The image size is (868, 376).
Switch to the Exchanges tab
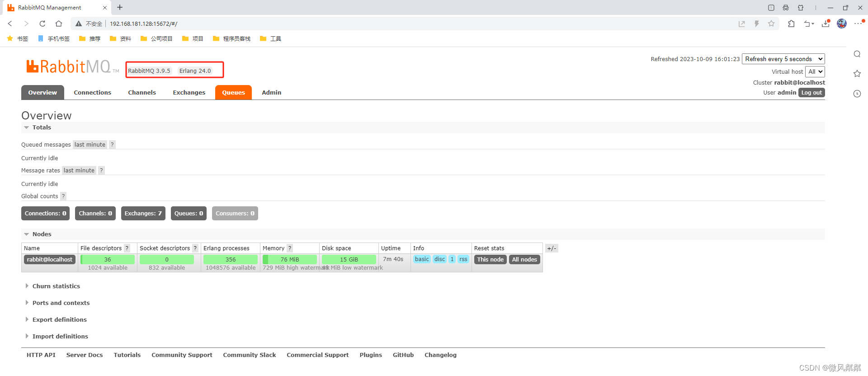(189, 92)
